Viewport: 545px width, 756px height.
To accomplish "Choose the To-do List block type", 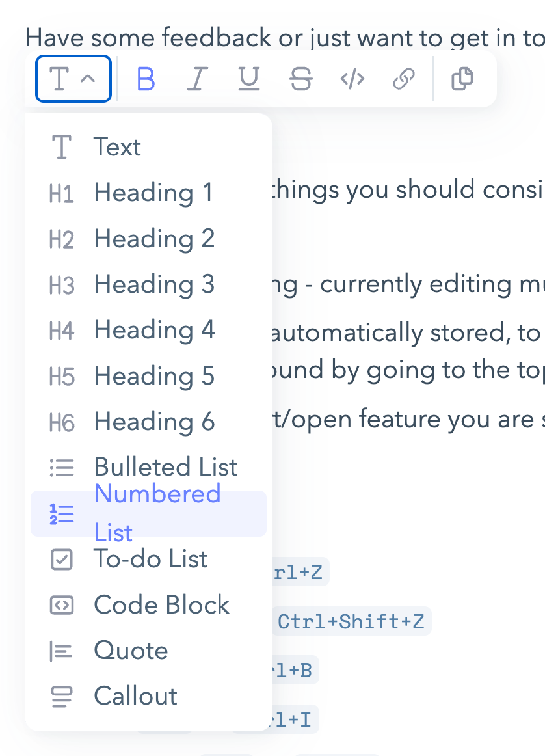I will [x=150, y=559].
